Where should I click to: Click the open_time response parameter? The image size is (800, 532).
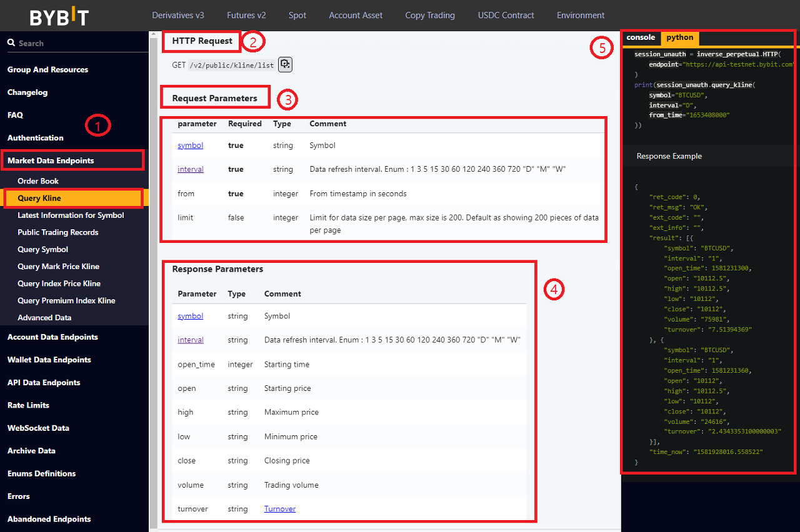point(196,365)
